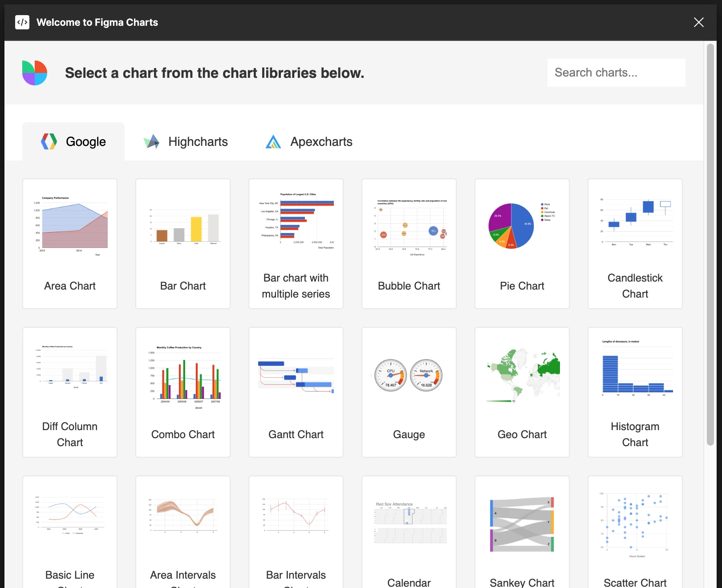Image resolution: width=722 pixels, height=588 pixels.
Task: Pick the Sankey Chart thumbnail
Action: point(522,525)
